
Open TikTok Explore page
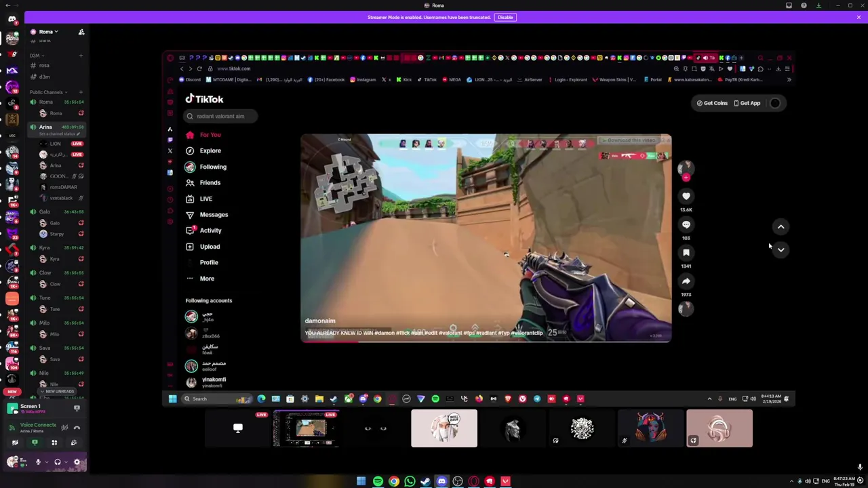(203, 150)
